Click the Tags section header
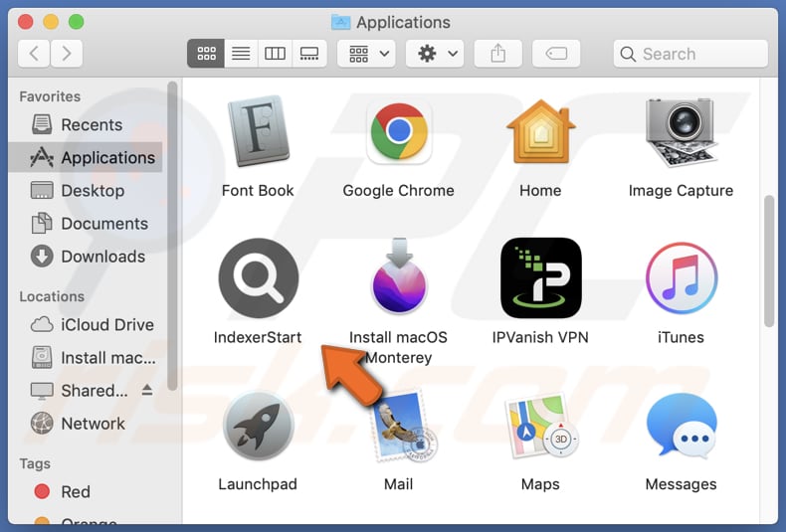The height and width of the screenshot is (532, 786). 35,463
